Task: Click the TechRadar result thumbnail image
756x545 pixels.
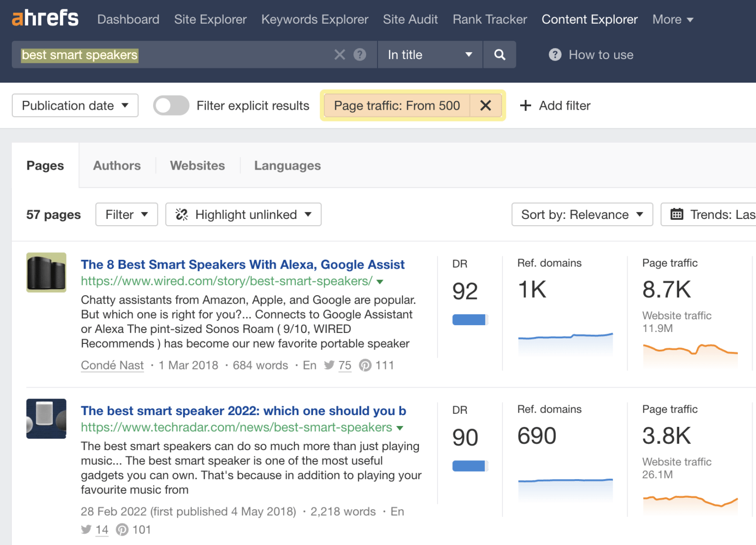Action: [46, 419]
